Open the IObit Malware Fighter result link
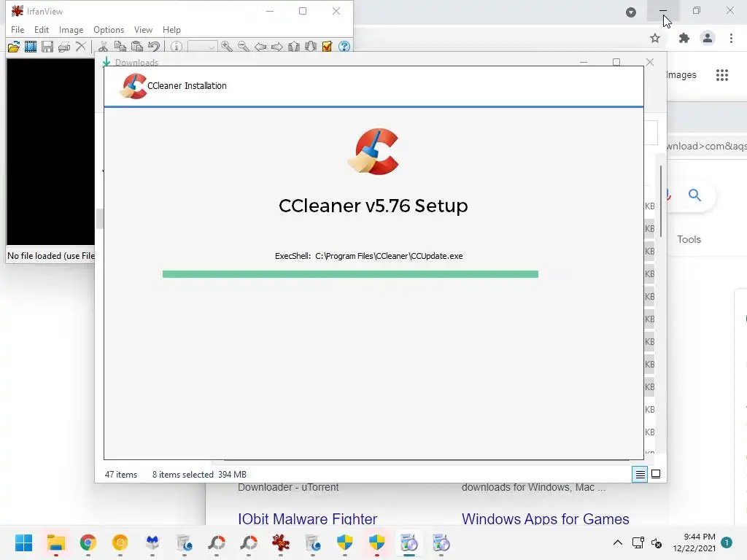 (307, 518)
